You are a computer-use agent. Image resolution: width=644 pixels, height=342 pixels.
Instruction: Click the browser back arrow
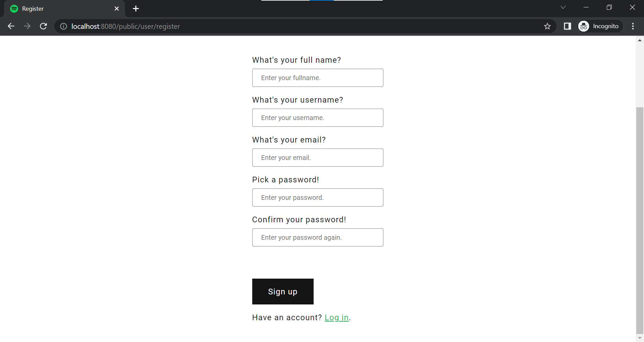point(11,26)
